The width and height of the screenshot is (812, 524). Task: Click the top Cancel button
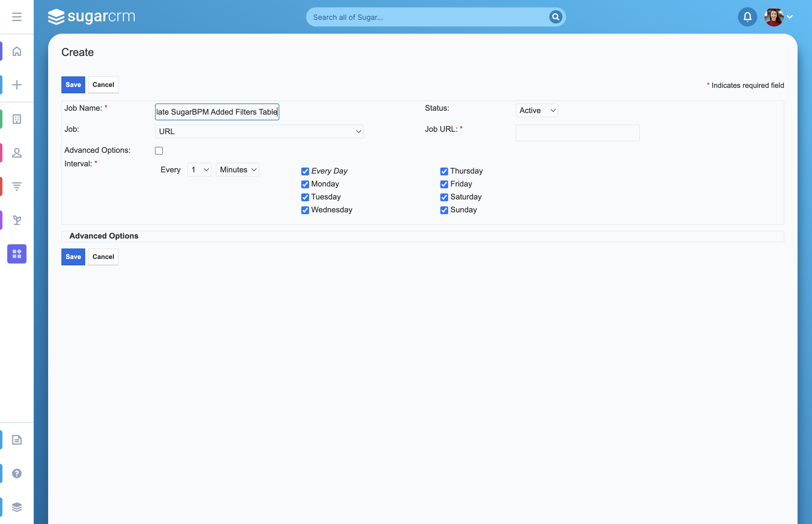(103, 85)
